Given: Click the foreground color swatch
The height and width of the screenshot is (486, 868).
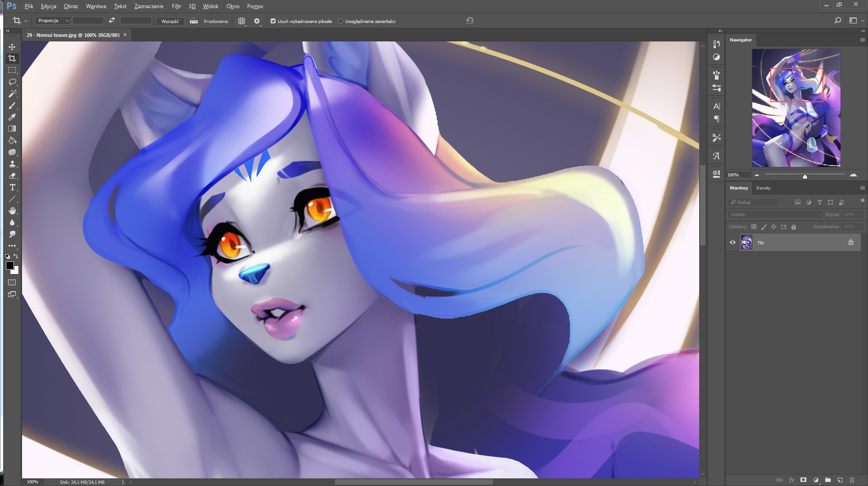Looking at the screenshot, I should (x=9, y=265).
